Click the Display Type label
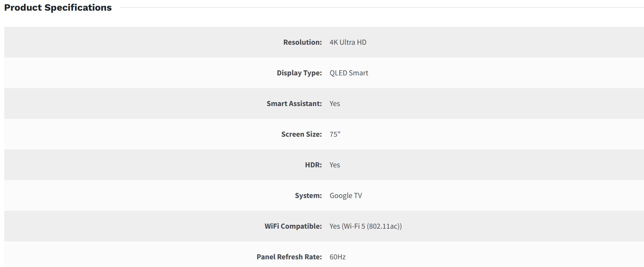Image resolution: width=644 pixels, height=267 pixels. [x=299, y=73]
